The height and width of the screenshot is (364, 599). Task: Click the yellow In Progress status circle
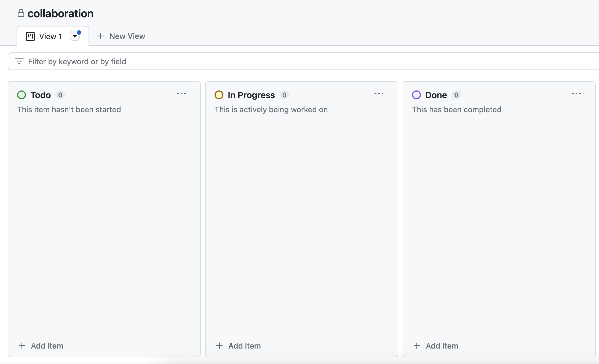pos(219,95)
